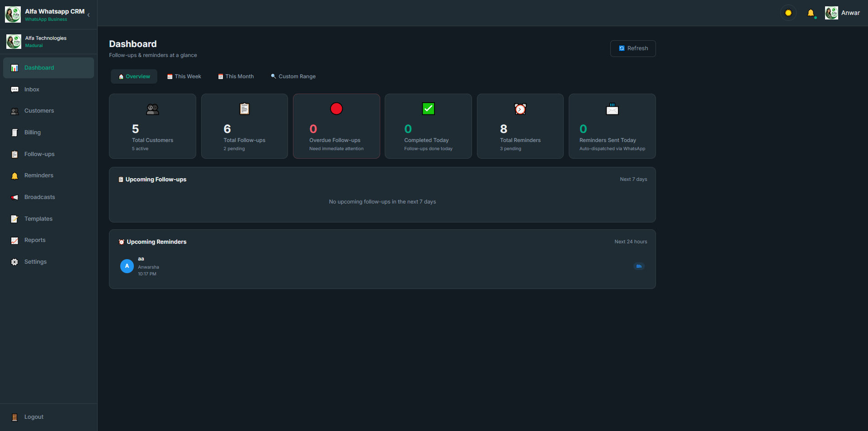Click Logout at the sidebar bottom

pos(48,417)
